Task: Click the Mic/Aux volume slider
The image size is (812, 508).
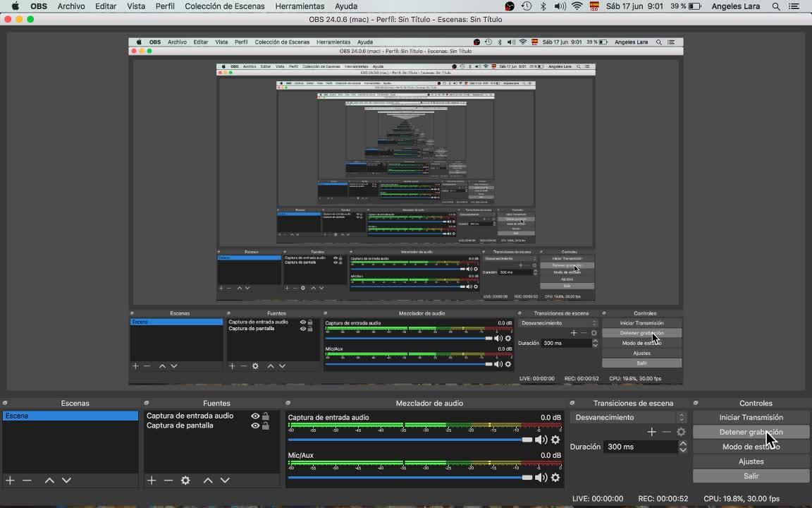Action: [410, 478]
